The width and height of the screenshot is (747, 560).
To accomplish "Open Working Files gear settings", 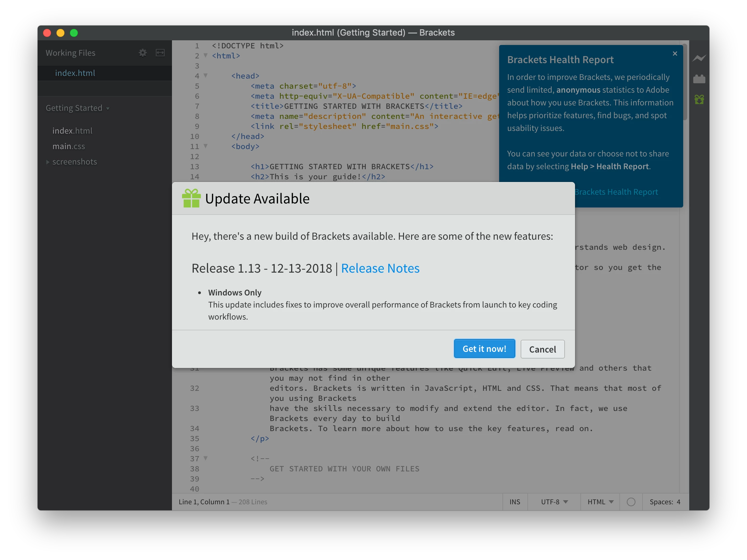I will [x=142, y=53].
